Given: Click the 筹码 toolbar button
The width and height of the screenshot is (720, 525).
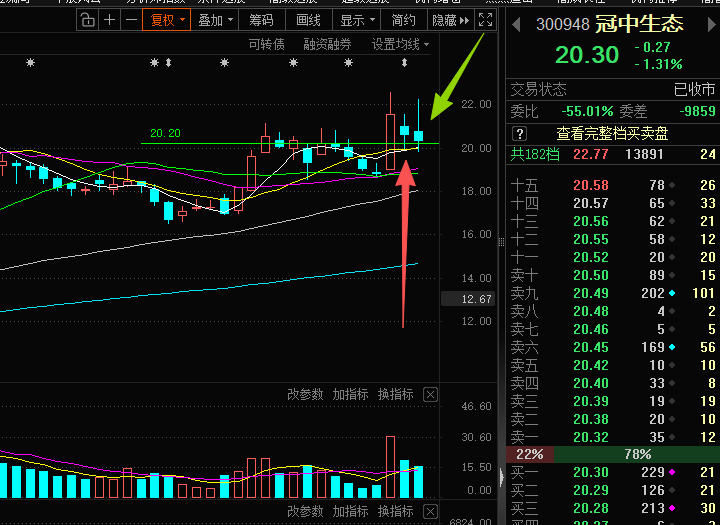Looking at the screenshot, I should [261, 20].
